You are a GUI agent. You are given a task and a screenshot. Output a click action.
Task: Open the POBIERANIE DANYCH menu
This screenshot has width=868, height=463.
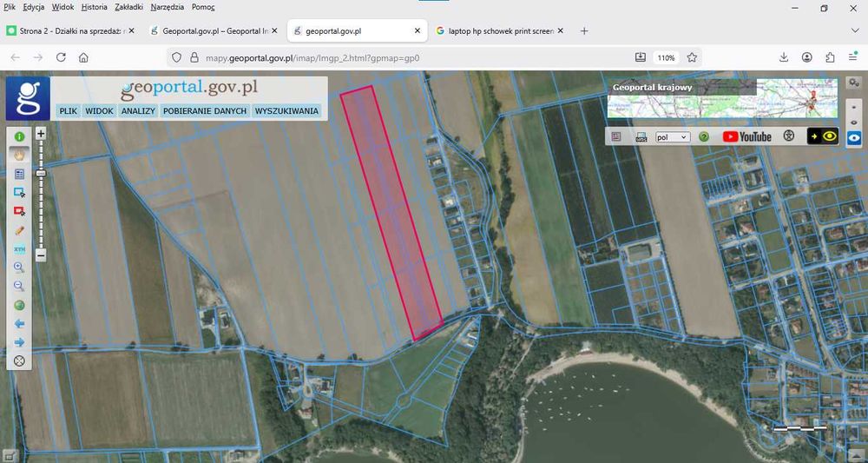(x=205, y=111)
